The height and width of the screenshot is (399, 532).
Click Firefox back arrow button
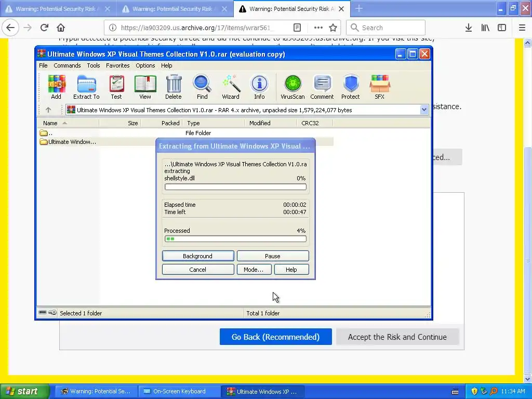click(x=10, y=28)
